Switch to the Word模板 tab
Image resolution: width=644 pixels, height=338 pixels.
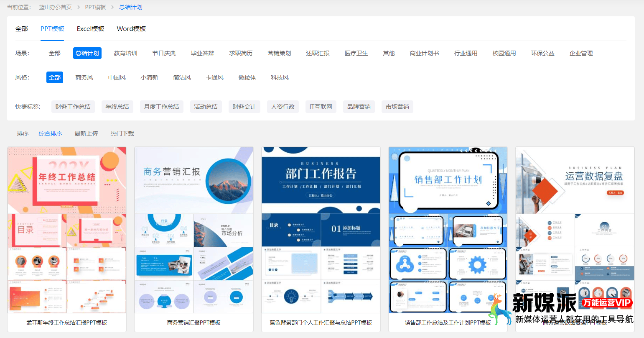click(x=131, y=29)
